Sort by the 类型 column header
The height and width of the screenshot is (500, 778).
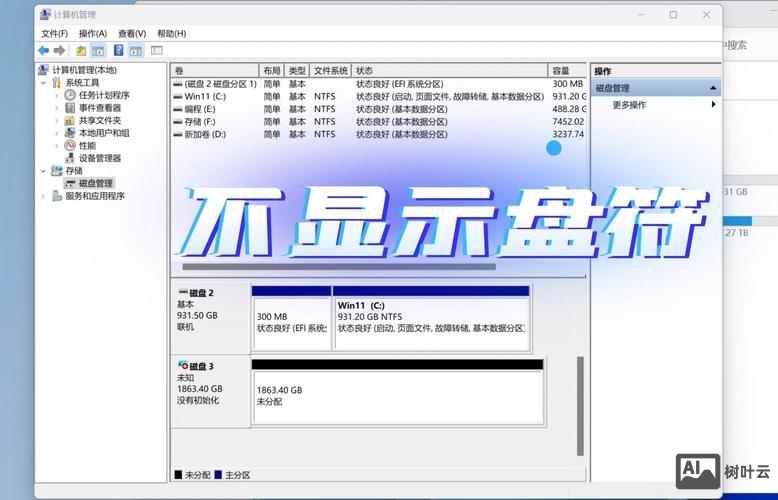click(x=297, y=70)
